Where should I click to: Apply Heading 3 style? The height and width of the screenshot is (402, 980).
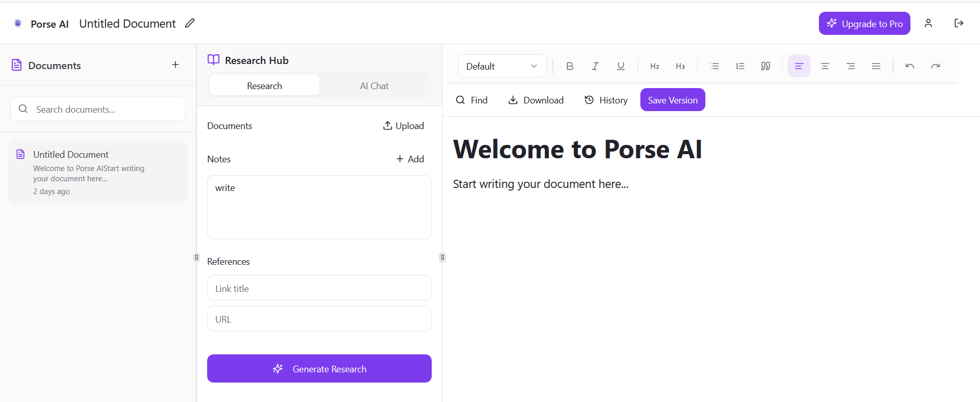click(680, 66)
